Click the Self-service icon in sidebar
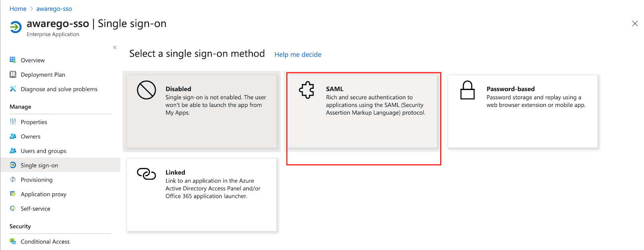This screenshot has width=644, height=250. (13, 209)
